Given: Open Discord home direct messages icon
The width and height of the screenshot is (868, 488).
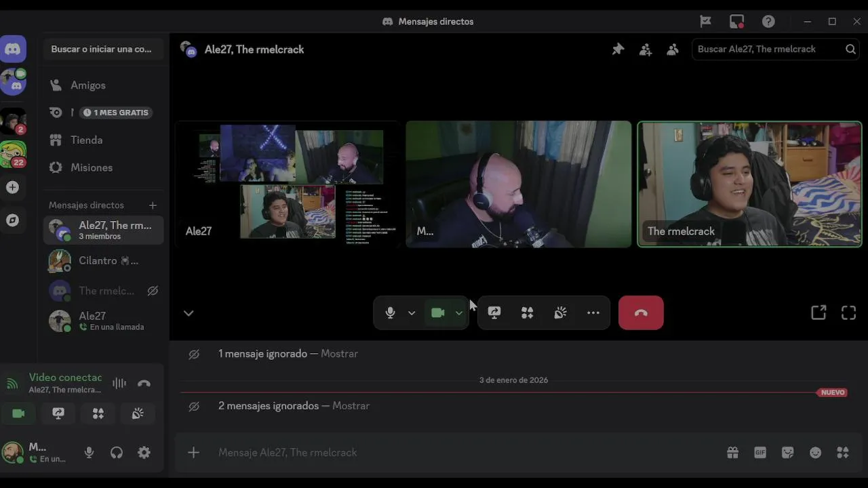Looking at the screenshot, I should 13,49.
